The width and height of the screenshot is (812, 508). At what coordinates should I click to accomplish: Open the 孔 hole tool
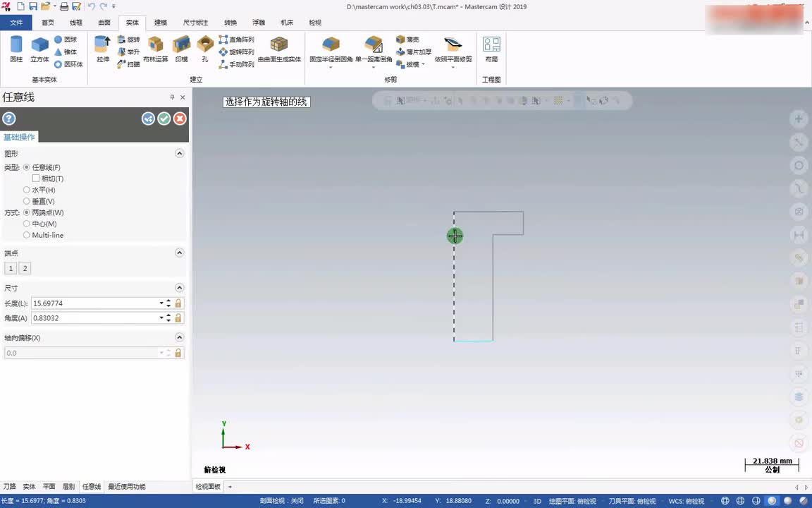click(x=205, y=49)
